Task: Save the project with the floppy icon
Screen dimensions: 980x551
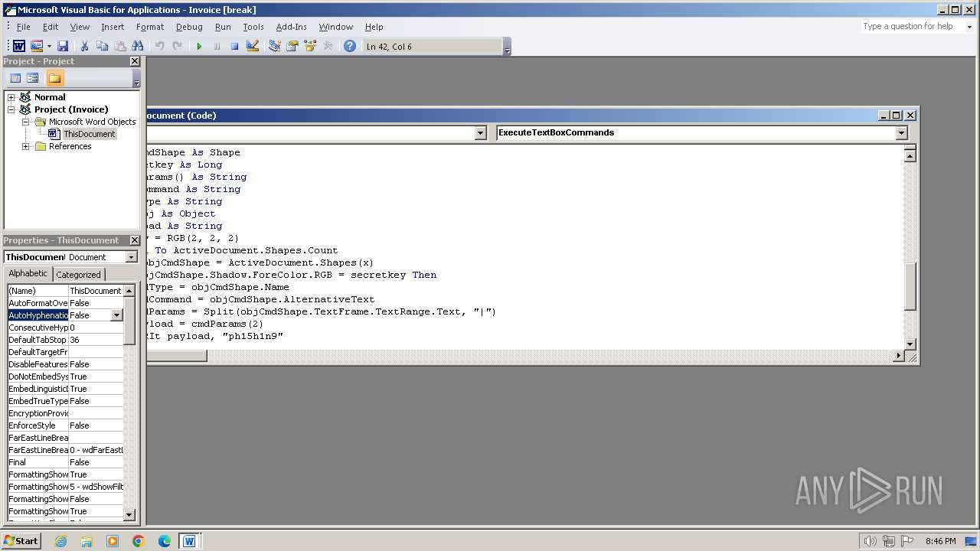Action: click(63, 46)
